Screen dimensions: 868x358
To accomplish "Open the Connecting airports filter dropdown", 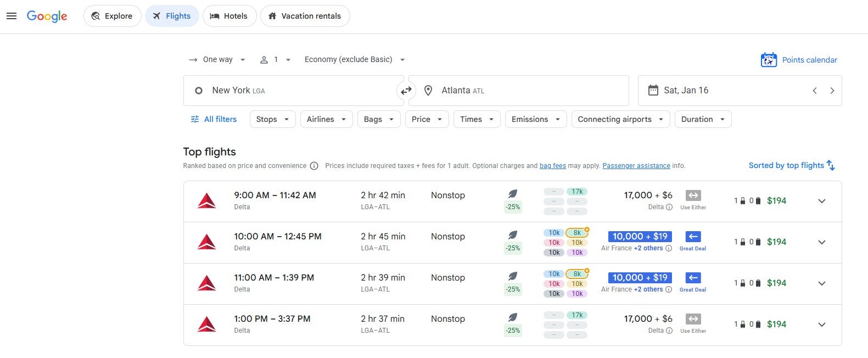I will coord(620,119).
